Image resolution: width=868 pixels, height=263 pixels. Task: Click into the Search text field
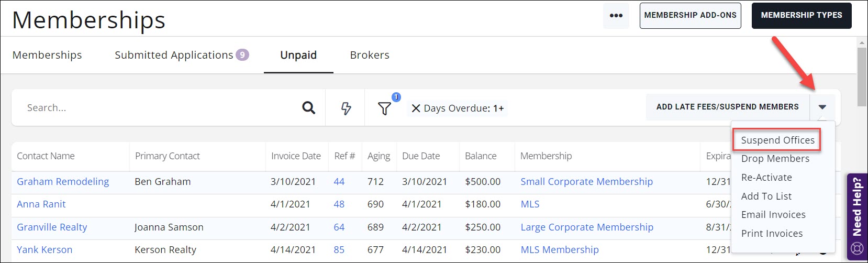157,108
